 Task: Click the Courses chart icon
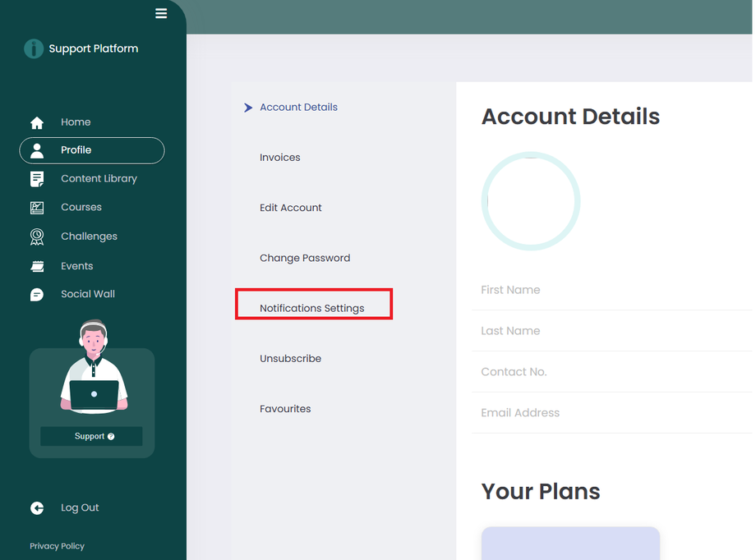pos(37,208)
